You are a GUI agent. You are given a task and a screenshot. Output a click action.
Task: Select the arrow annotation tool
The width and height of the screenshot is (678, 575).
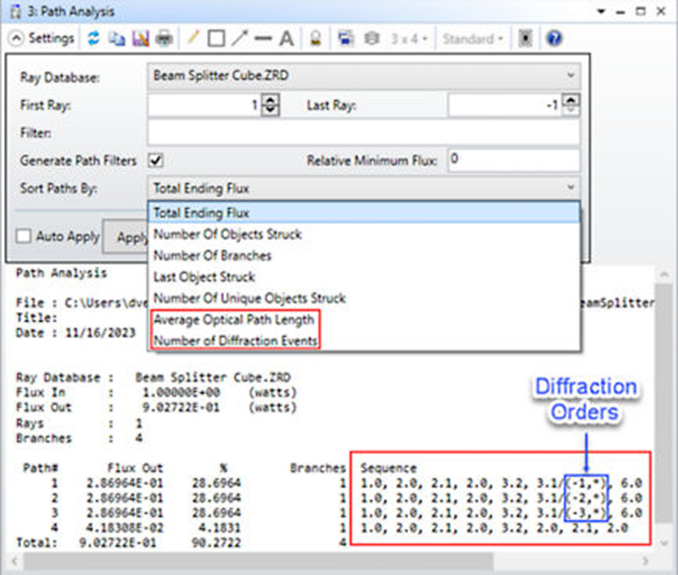[240, 38]
